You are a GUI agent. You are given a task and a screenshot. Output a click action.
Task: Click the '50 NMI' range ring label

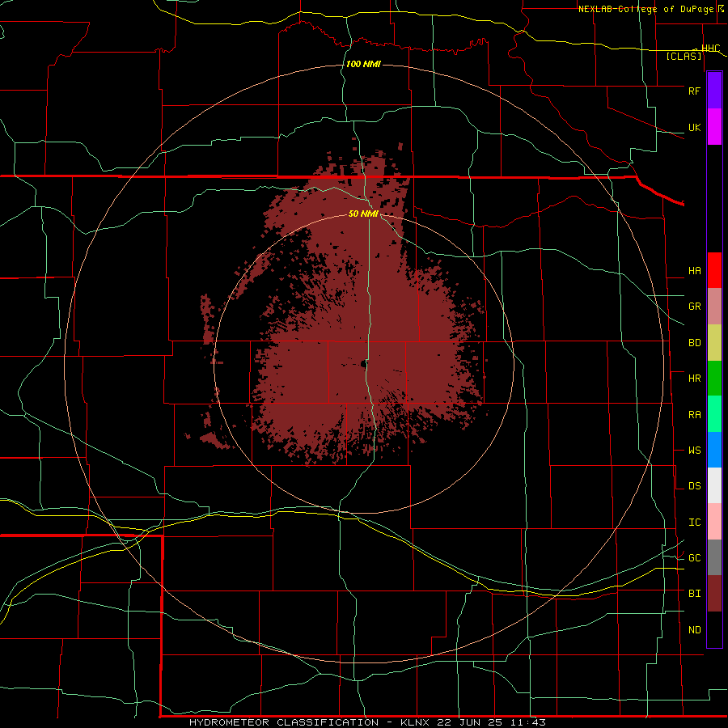point(363,214)
